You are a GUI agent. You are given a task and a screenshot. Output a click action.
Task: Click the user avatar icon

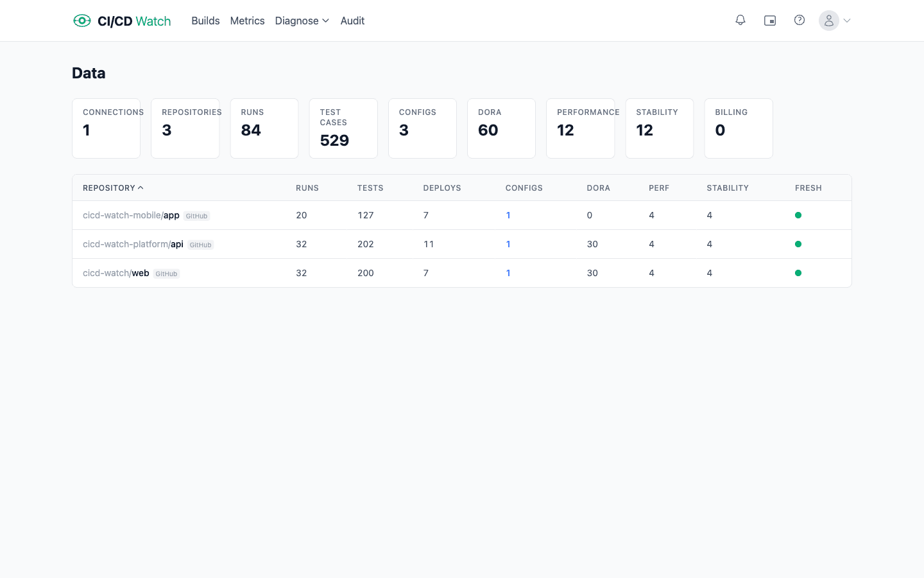point(829,21)
